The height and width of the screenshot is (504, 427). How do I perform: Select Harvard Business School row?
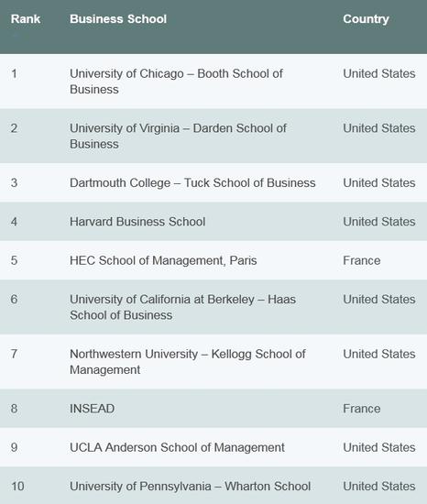(x=213, y=222)
